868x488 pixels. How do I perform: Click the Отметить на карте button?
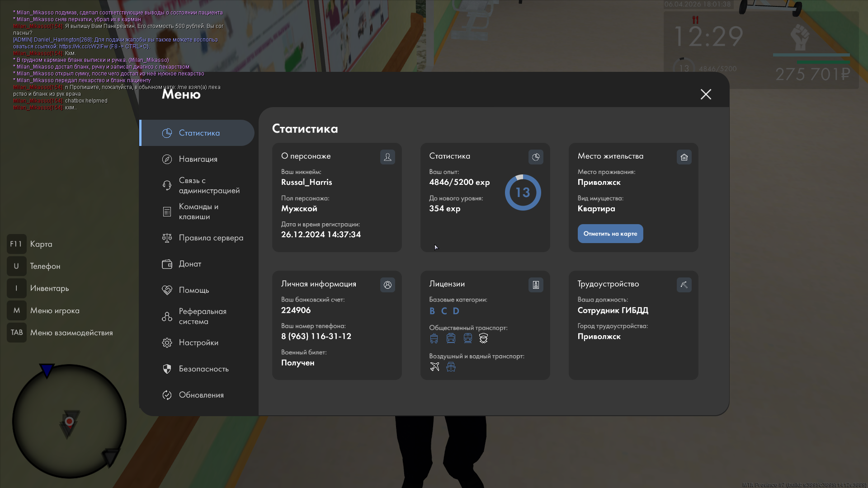pos(610,234)
